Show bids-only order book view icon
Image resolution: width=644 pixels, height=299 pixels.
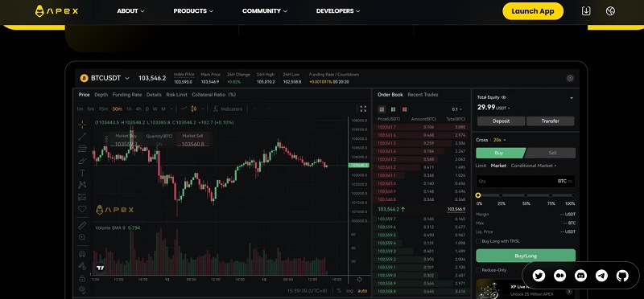pyautogui.click(x=393, y=109)
